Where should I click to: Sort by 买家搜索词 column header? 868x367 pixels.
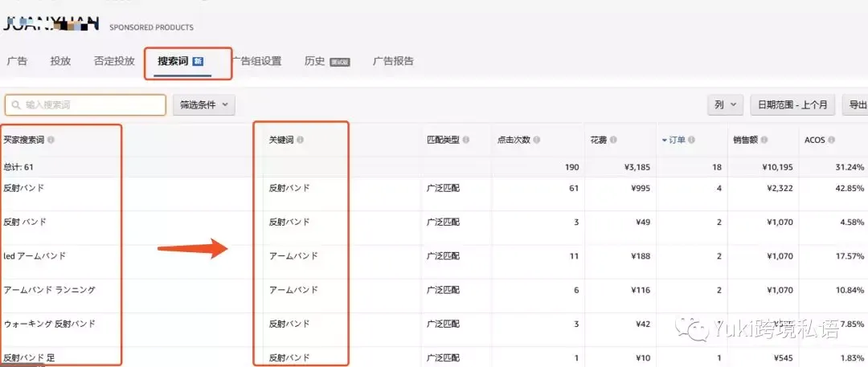(x=24, y=140)
